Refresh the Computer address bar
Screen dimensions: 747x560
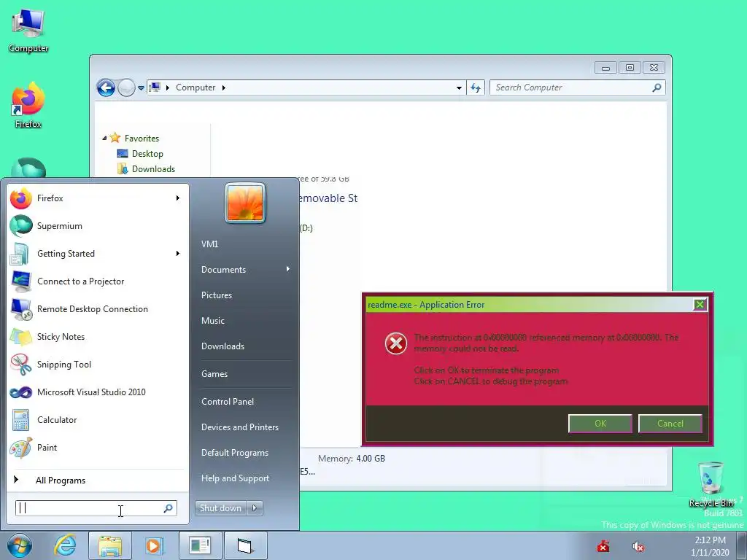point(476,87)
